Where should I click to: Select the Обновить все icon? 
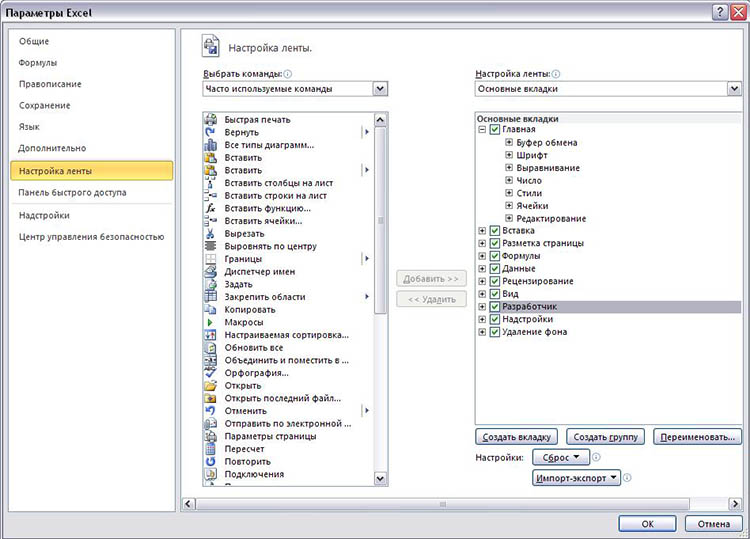coord(210,347)
